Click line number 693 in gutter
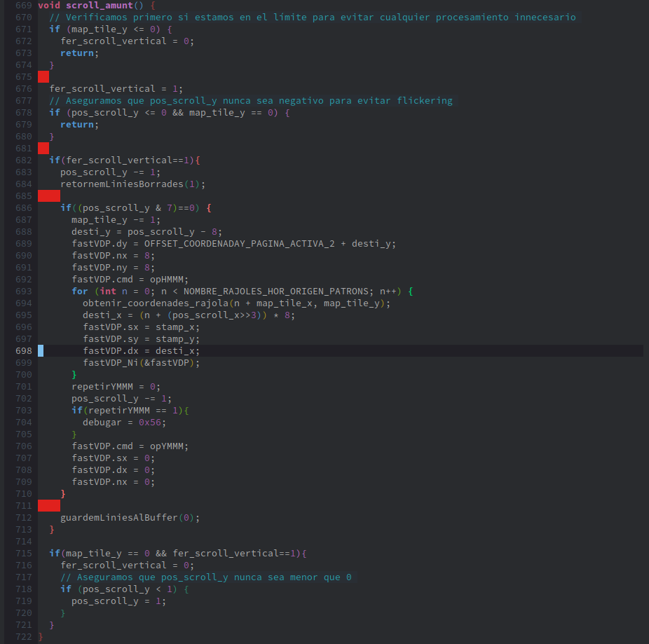The width and height of the screenshot is (649, 644). (x=24, y=292)
